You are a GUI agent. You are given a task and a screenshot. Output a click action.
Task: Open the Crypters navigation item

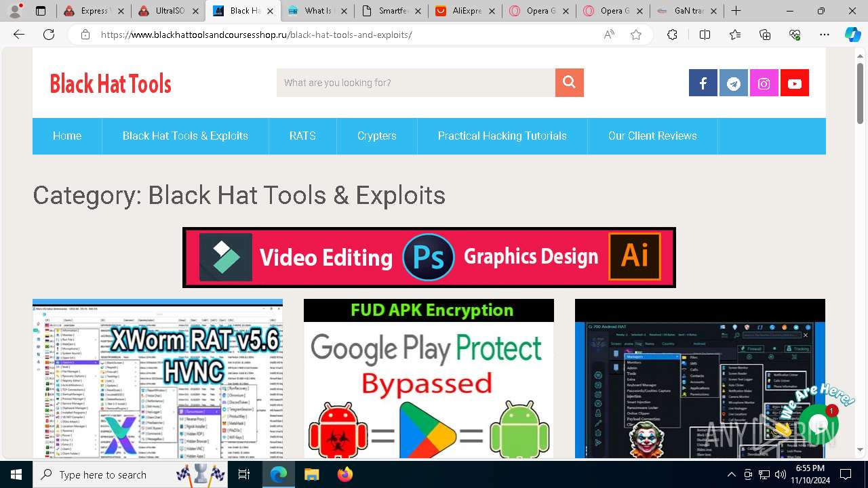click(377, 136)
